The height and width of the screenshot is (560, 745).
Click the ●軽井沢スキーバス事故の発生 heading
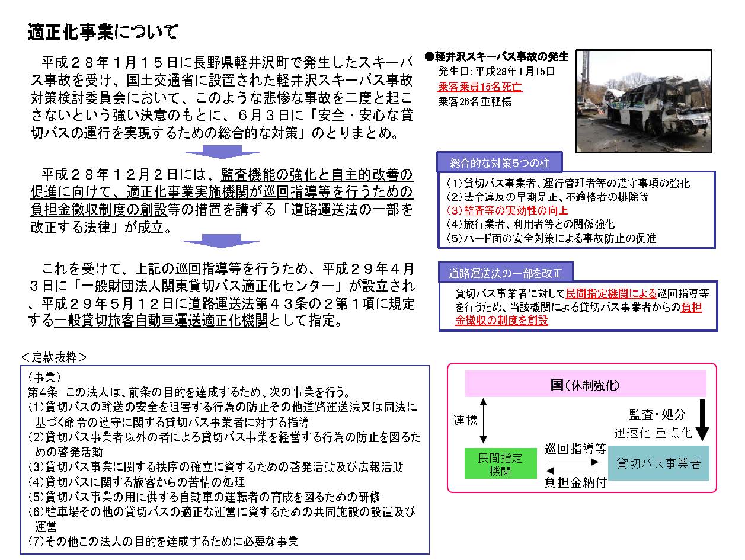tap(496, 57)
